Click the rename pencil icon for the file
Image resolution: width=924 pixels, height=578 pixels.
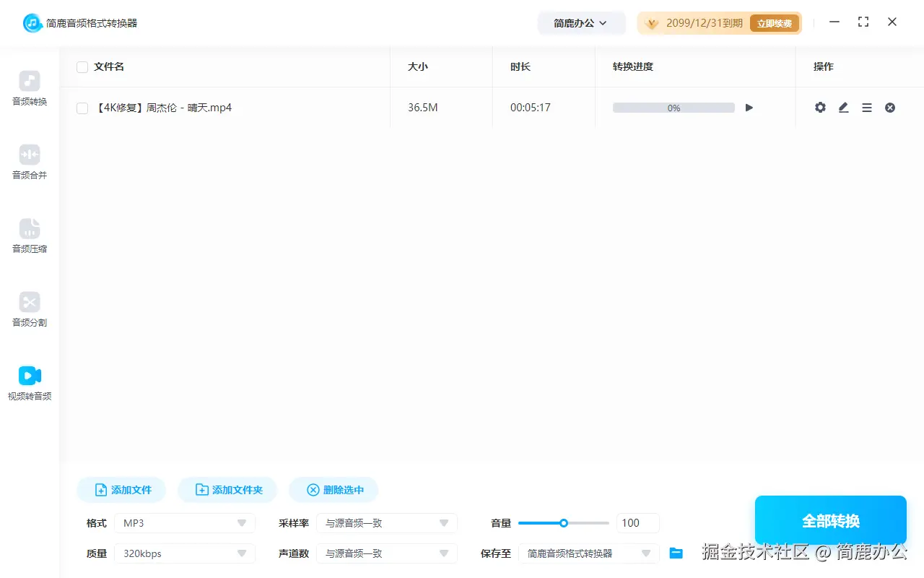click(x=843, y=107)
